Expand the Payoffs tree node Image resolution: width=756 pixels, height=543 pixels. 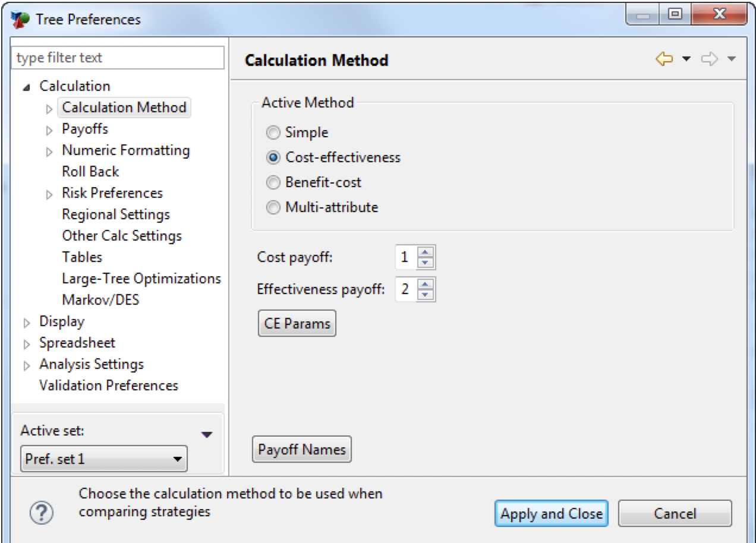pyautogui.click(x=50, y=130)
